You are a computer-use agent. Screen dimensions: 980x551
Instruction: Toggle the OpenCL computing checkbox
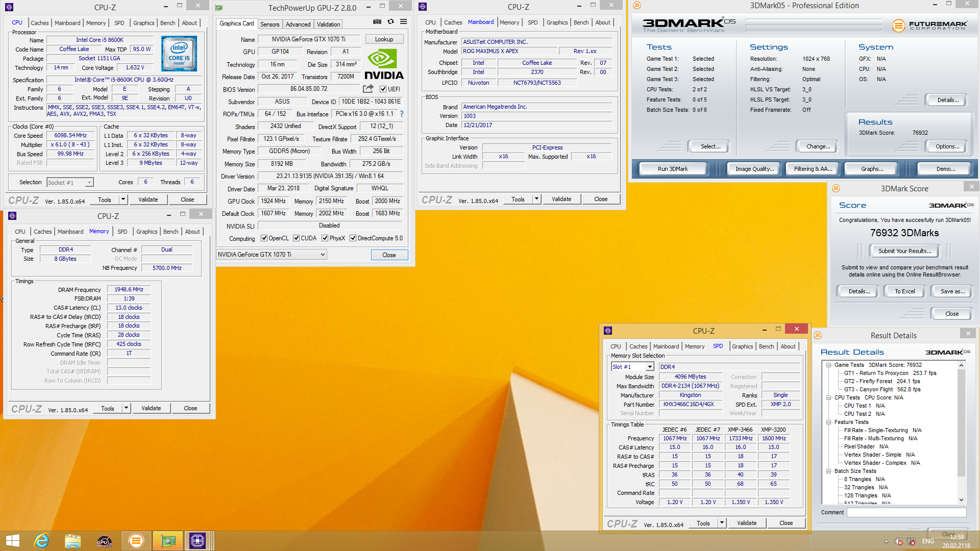coord(264,238)
